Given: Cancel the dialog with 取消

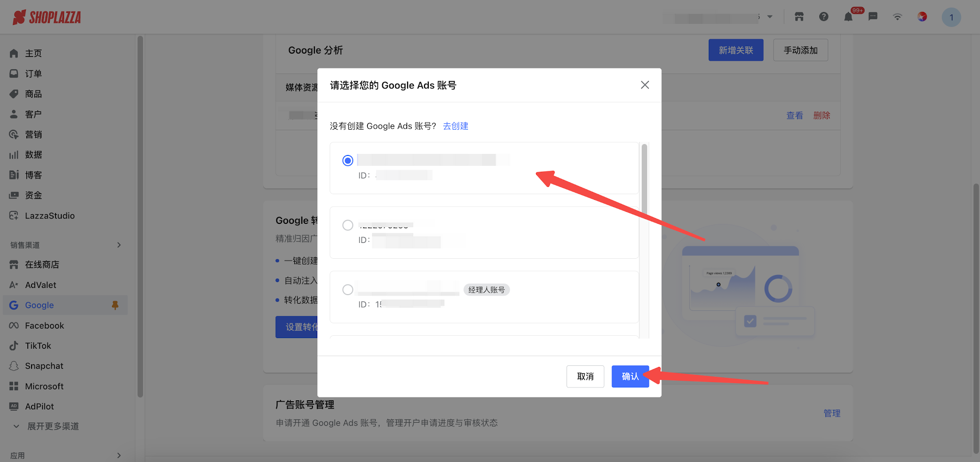Looking at the screenshot, I should (585, 376).
